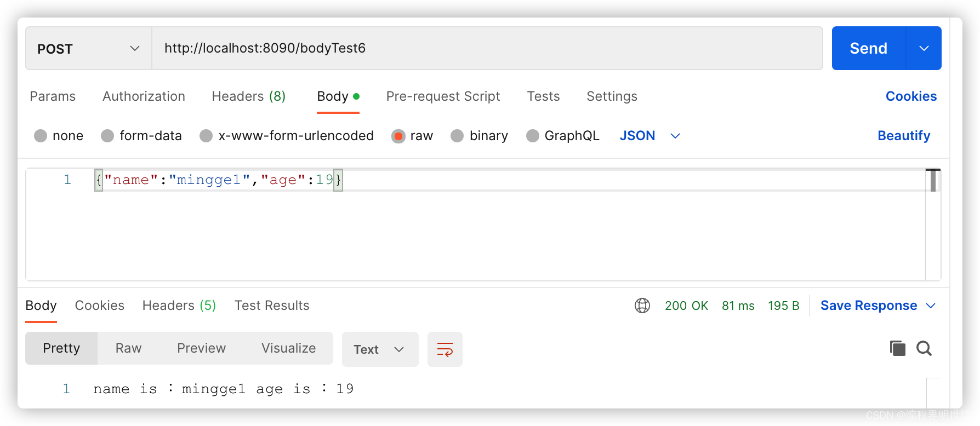Choose the form-data radio option

pos(107,136)
